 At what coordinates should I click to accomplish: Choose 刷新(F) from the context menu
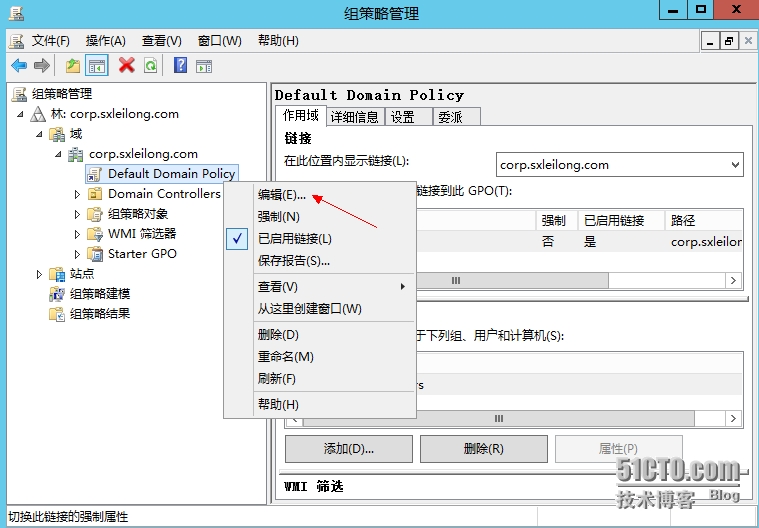(319, 378)
